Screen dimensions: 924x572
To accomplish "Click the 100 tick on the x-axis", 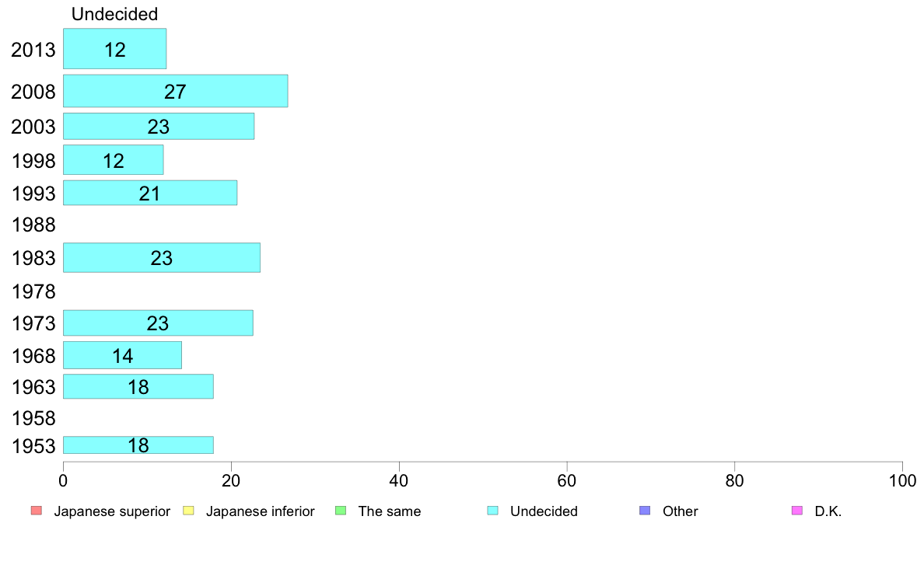I will point(902,481).
